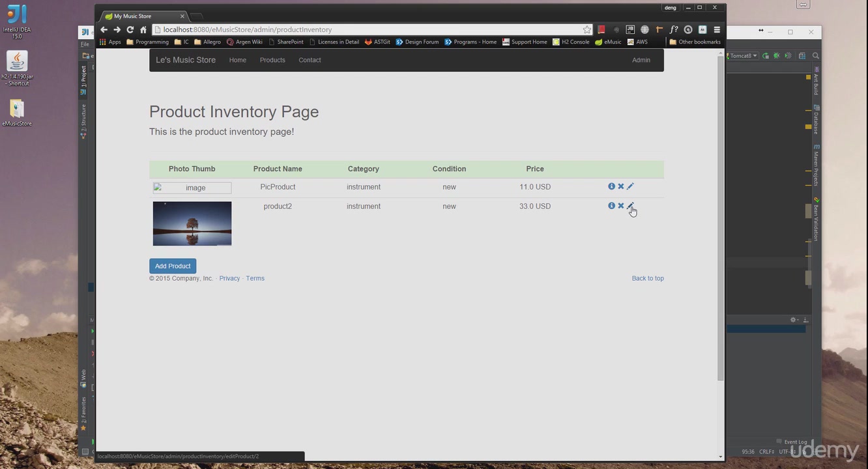The width and height of the screenshot is (868, 469).
Task: Click the product2 tree photo thumbnail
Action: (192, 223)
